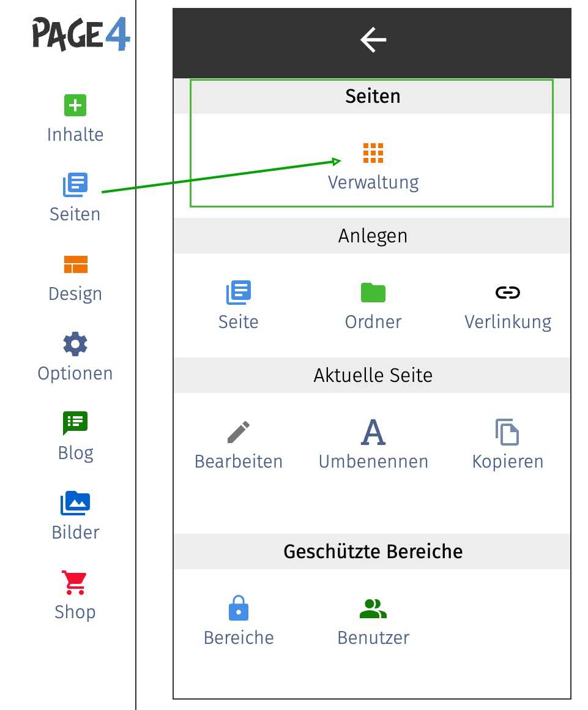Click the Seite creation icon
This screenshot has height=710, width=588.
coord(238,293)
